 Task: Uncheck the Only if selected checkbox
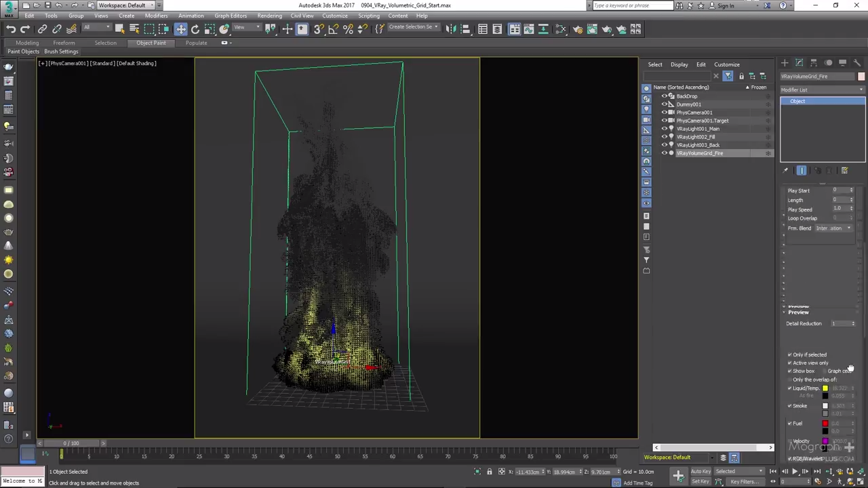(x=789, y=354)
